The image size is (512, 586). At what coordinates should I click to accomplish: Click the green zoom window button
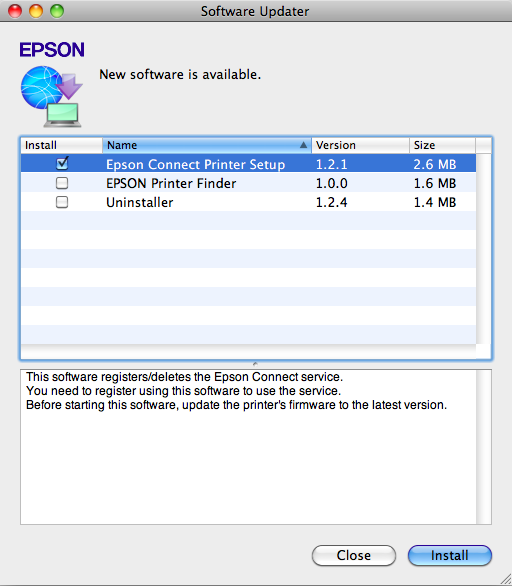click(x=57, y=11)
